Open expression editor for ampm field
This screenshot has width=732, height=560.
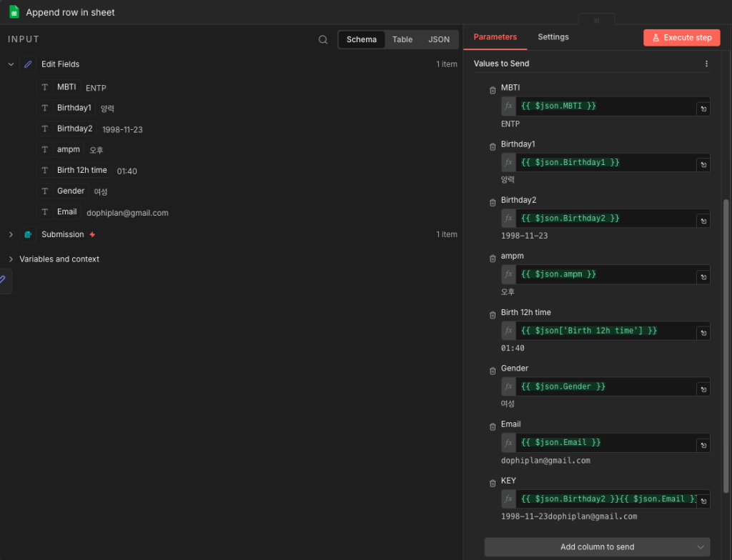click(703, 278)
